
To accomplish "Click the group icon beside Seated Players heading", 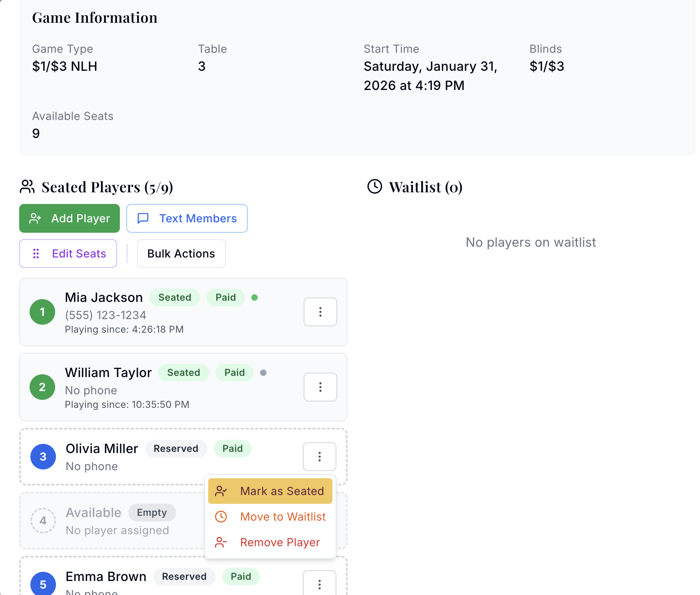I will tap(27, 186).
